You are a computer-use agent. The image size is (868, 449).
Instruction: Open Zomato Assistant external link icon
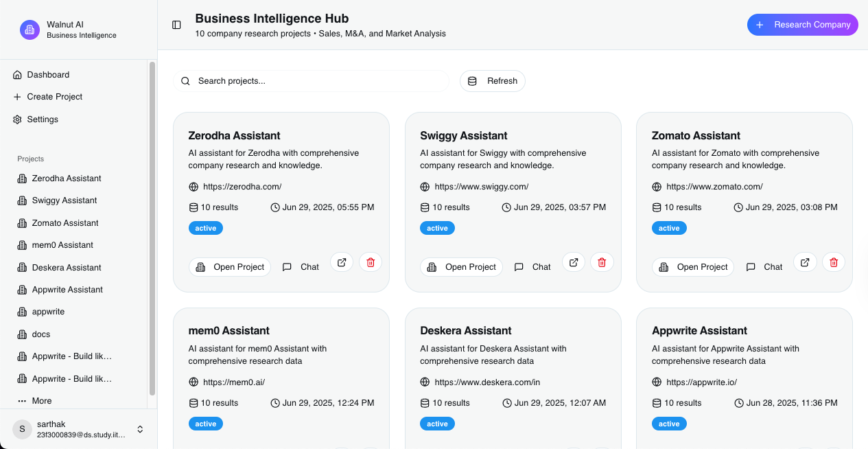pyautogui.click(x=805, y=262)
